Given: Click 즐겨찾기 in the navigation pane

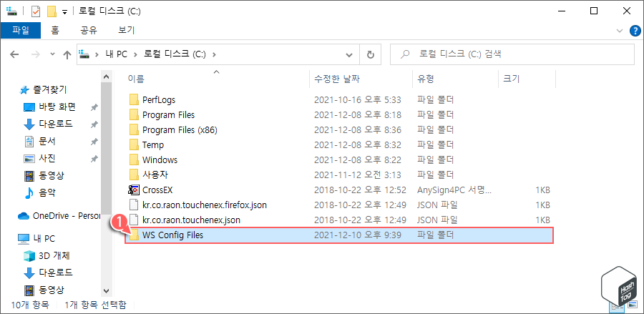Looking at the screenshot, I should 49,89.
